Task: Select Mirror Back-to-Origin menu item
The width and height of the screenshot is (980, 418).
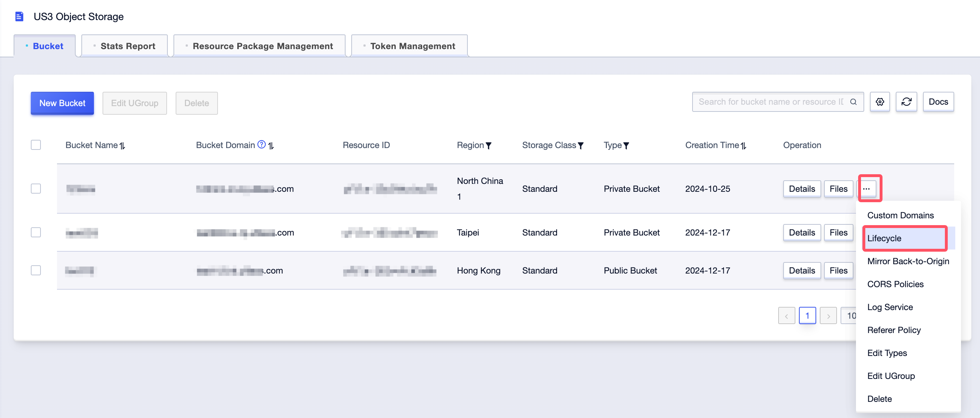Action: tap(908, 261)
